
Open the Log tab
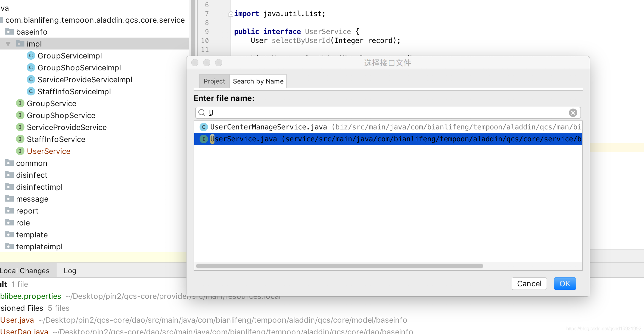pyautogui.click(x=70, y=270)
